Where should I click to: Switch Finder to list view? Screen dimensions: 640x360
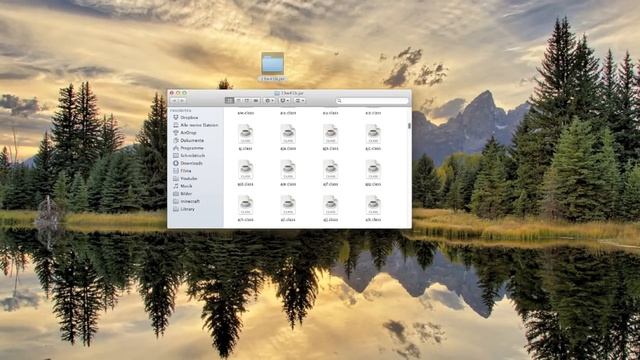tap(238, 100)
